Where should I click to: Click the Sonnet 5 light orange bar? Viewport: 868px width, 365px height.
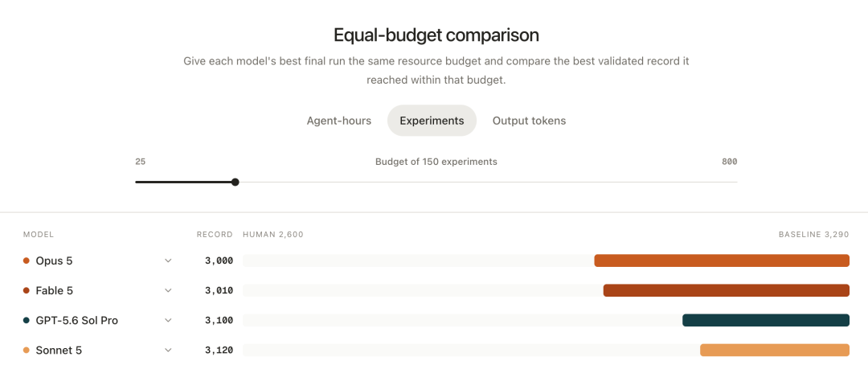point(775,351)
